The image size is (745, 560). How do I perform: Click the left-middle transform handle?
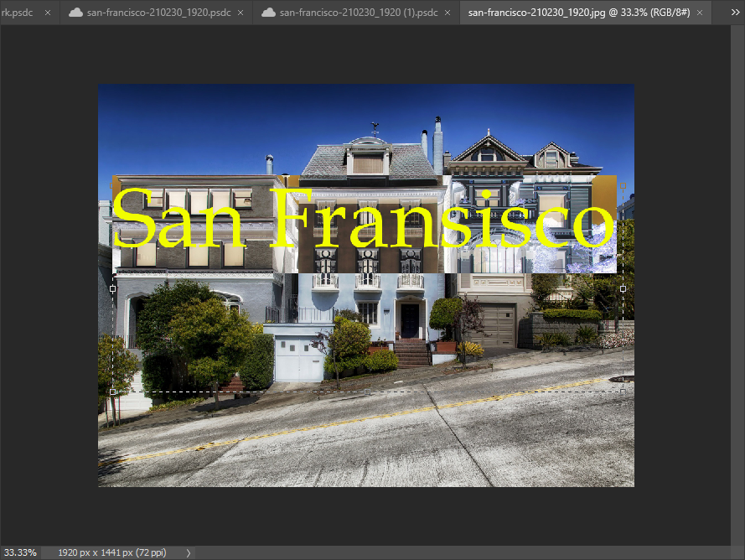(x=112, y=288)
